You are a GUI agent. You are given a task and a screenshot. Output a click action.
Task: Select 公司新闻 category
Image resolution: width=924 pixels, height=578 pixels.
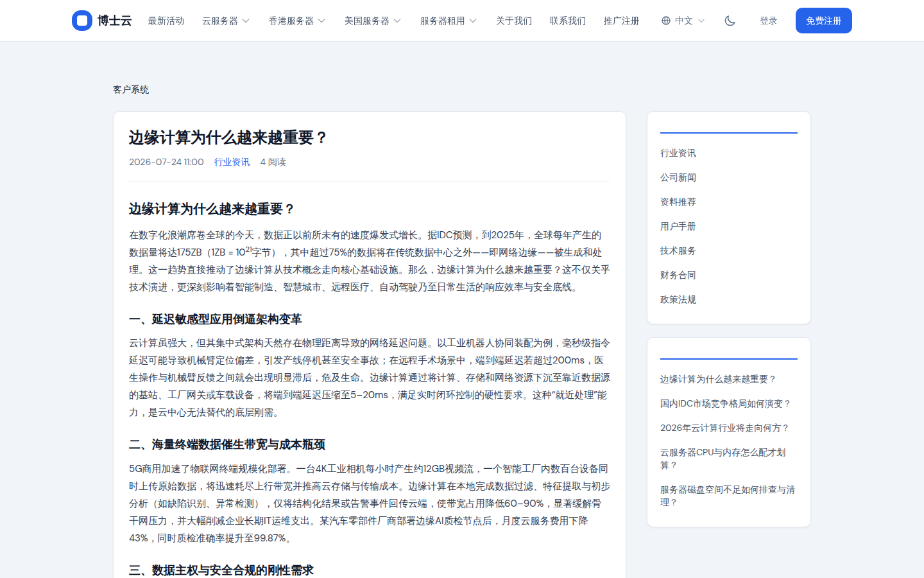pyautogui.click(x=678, y=177)
